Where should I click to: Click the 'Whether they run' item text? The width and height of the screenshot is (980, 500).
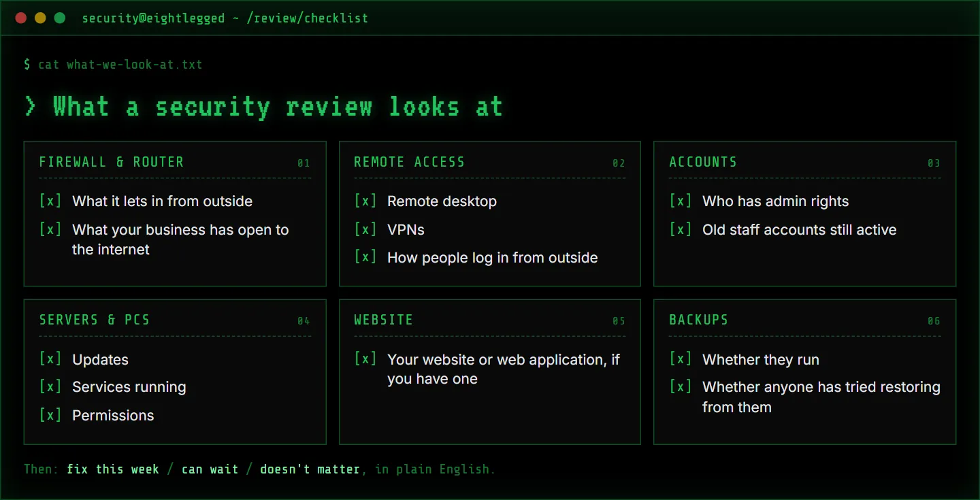click(761, 359)
